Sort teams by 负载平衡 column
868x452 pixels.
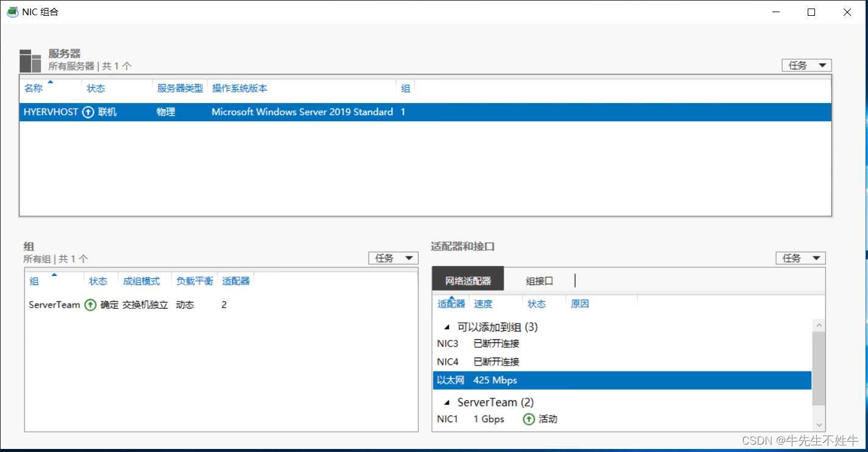point(195,281)
